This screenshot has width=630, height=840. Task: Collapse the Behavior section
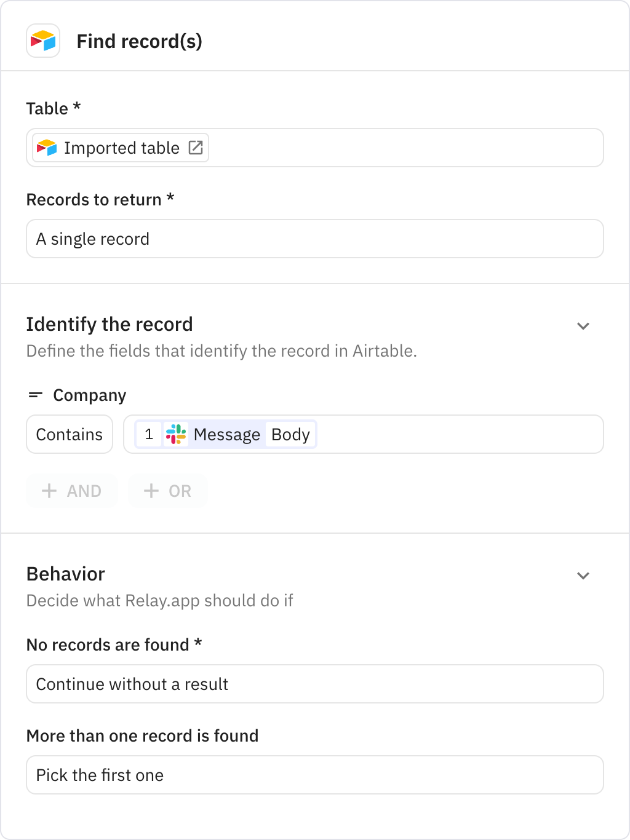click(x=583, y=576)
